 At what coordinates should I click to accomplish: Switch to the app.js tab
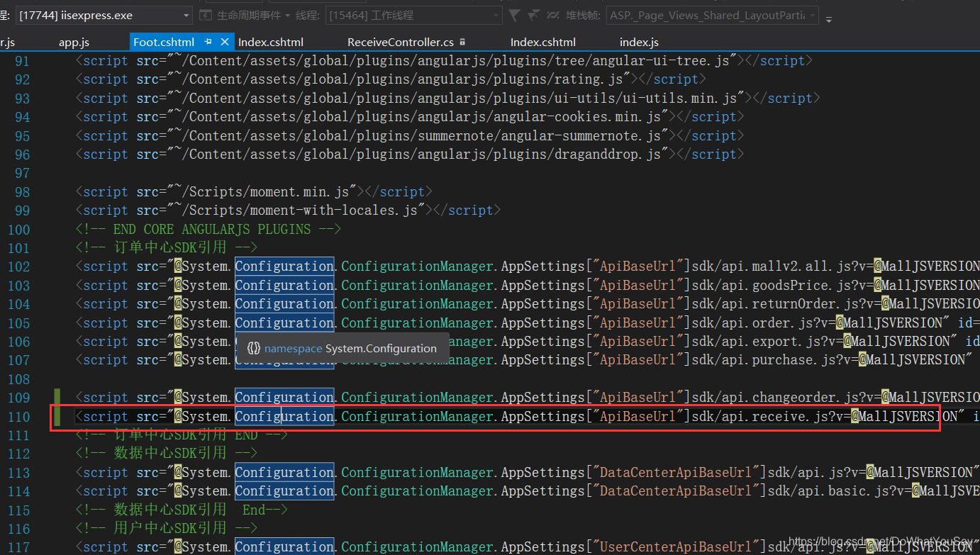tap(74, 43)
